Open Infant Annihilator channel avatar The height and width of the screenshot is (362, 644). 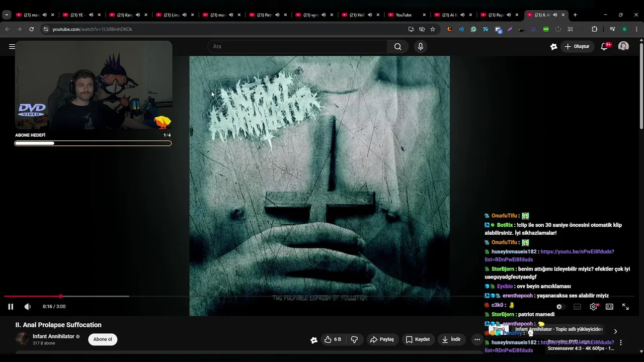pyautogui.click(x=22, y=339)
